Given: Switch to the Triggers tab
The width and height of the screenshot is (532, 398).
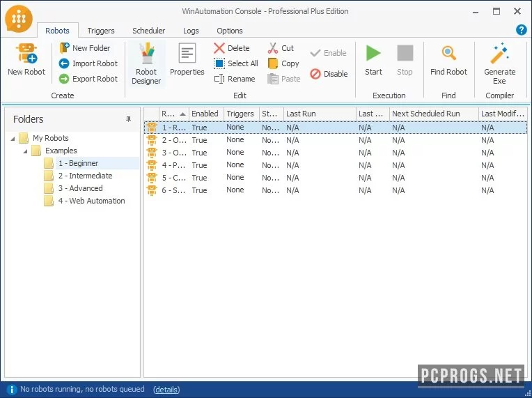Looking at the screenshot, I should (x=101, y=31).
